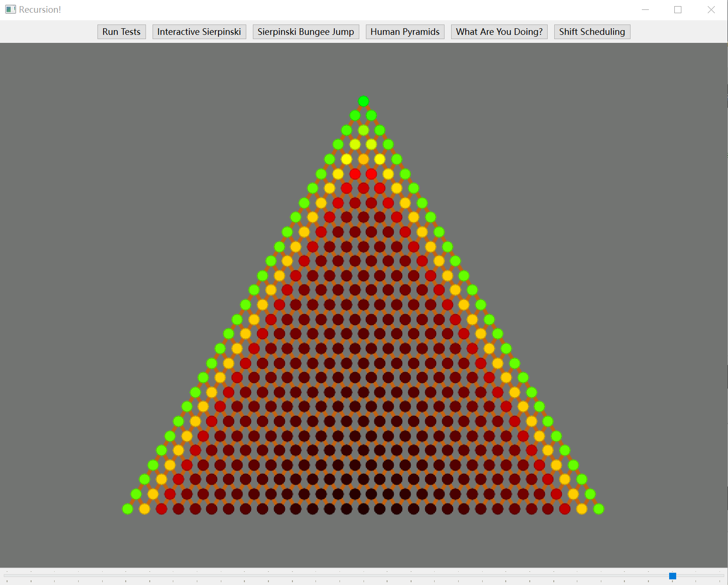Image resolution: width=728 pixels, height=585 pixels.
Task: Select the Human Pyramids demo
Action: (405, 32)
